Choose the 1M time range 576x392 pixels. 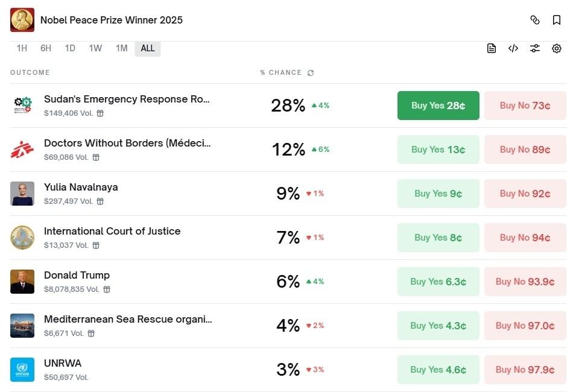pyautogui.click(x=122, y=48)
